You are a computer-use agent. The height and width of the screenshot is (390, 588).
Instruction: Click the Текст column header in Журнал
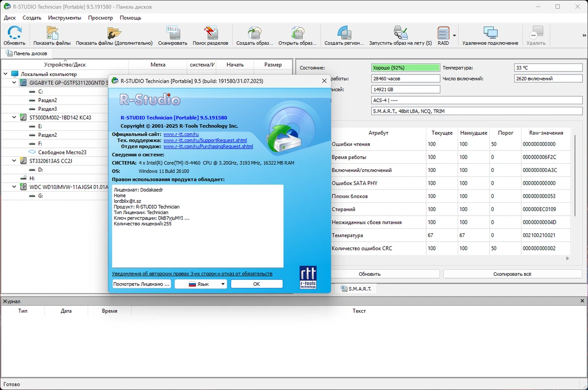click(359, 311)
